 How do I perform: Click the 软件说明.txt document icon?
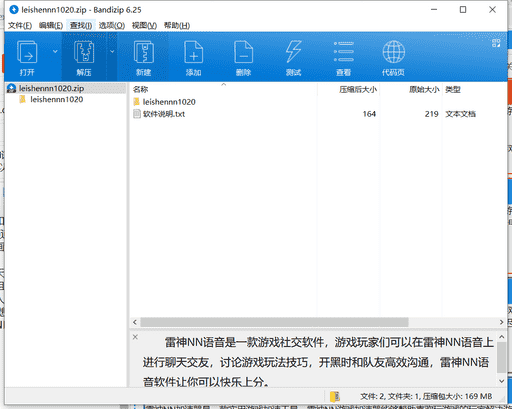[x=137, y=114]
